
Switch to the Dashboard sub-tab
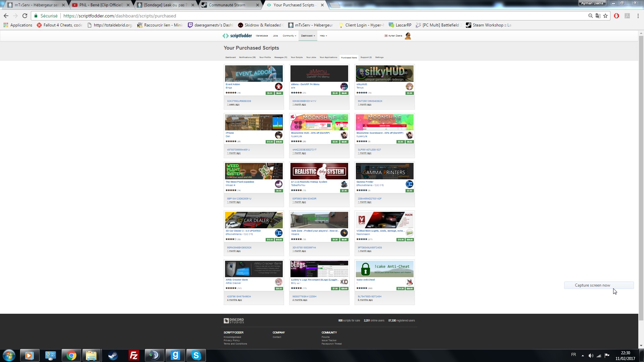230,57
